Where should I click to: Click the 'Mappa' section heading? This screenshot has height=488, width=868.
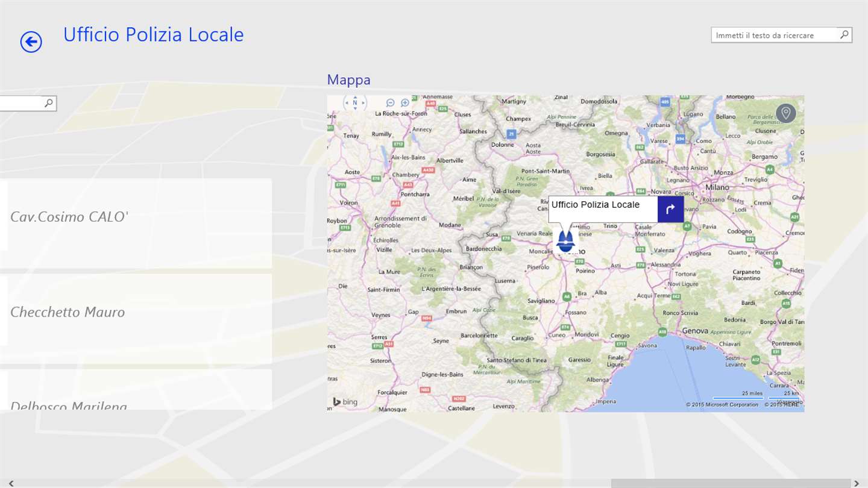click(348, 80)
